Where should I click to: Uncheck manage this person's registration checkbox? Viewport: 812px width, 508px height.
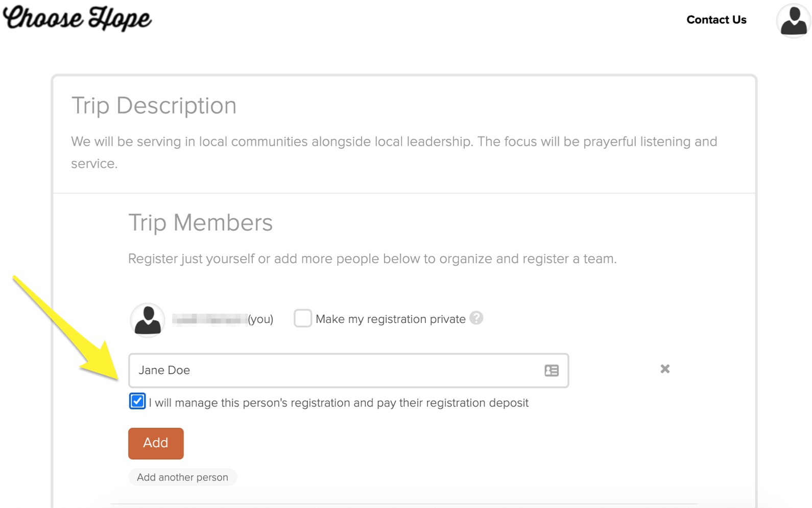[137, 401]
